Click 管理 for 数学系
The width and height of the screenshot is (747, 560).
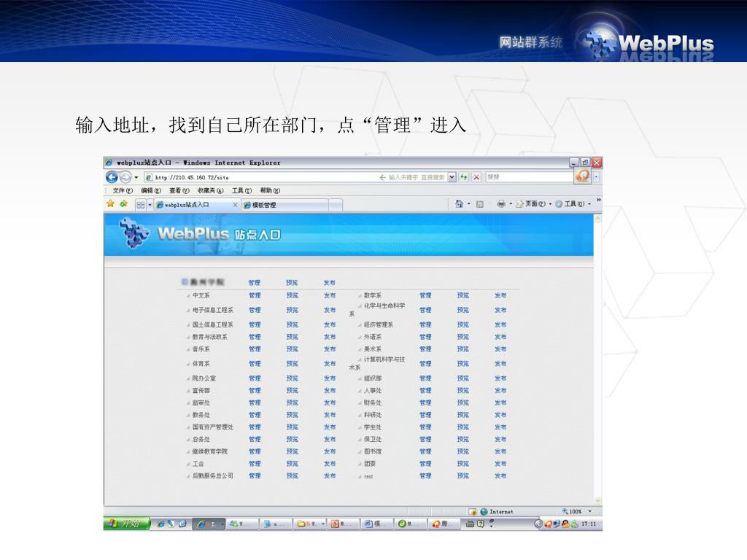(x=425, y=295)
